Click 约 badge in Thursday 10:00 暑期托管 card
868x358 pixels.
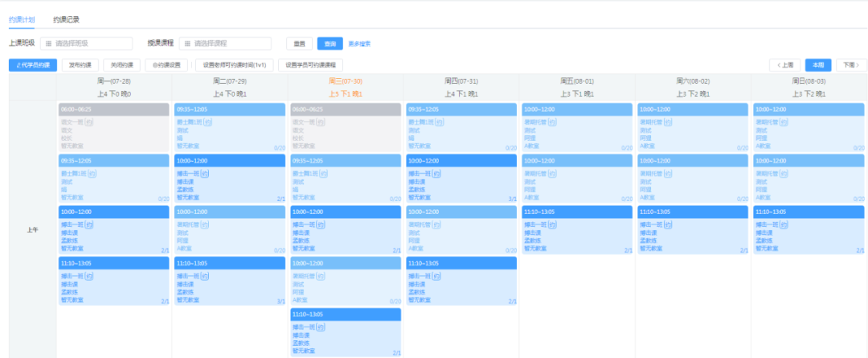coord(436,225)
